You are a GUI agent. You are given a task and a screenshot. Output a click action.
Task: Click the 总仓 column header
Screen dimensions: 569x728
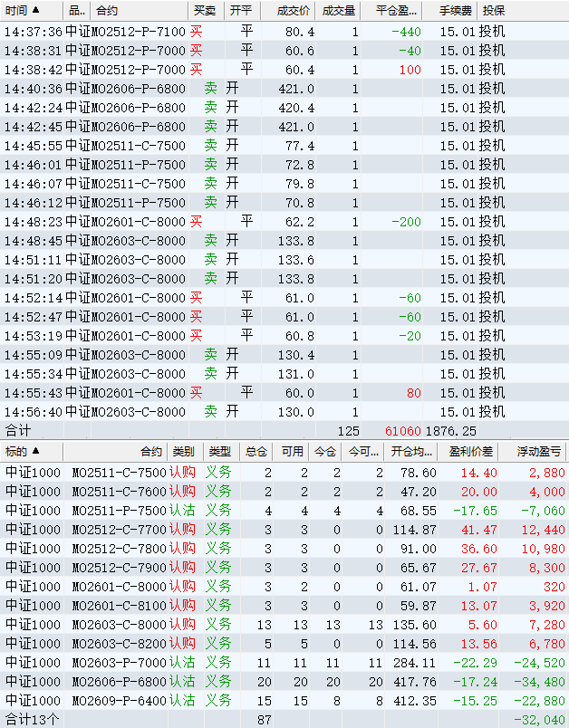click(256, 451)
